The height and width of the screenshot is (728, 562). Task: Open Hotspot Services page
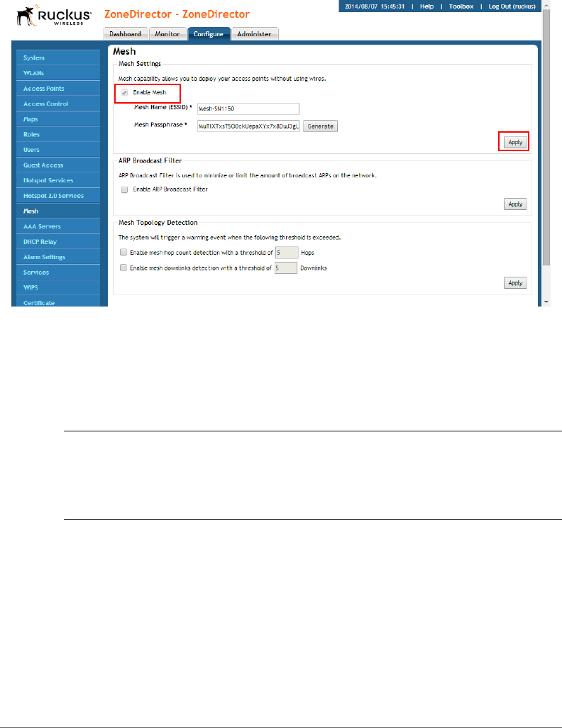[58, 180]
